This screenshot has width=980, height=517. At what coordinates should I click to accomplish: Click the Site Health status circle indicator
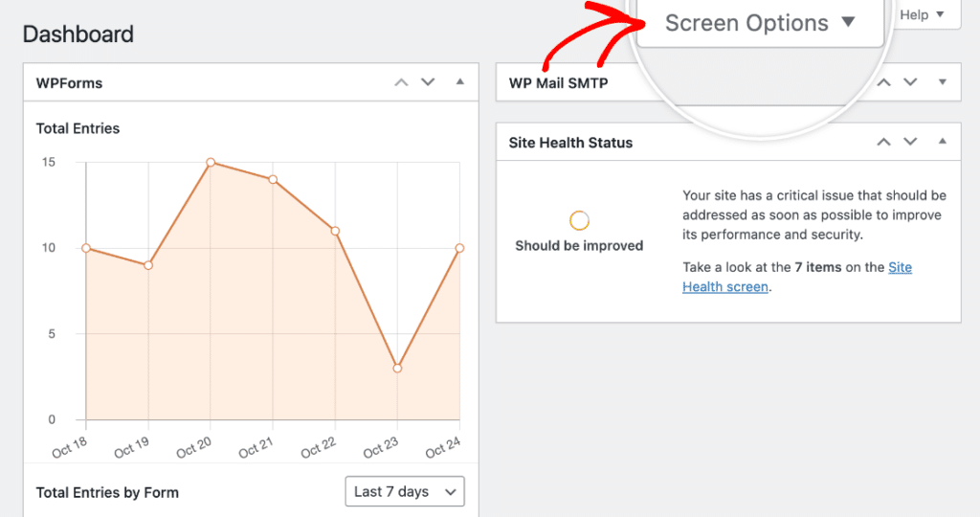click(x=579, y=220)
